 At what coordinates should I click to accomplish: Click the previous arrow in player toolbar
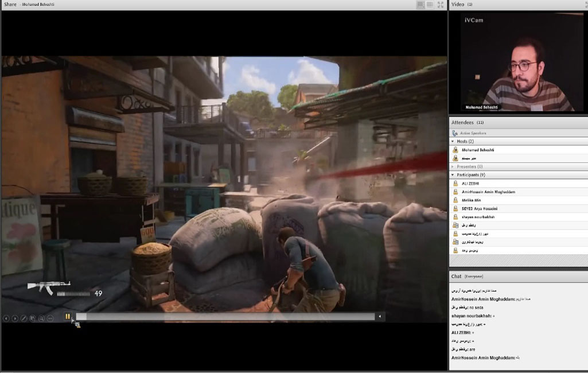(x=6, y=318)
